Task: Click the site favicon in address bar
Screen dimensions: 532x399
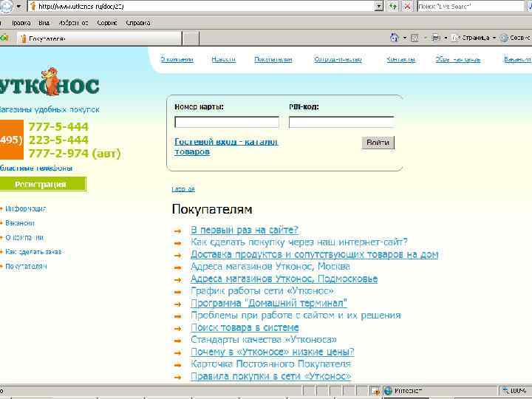Action: [33, 6]
